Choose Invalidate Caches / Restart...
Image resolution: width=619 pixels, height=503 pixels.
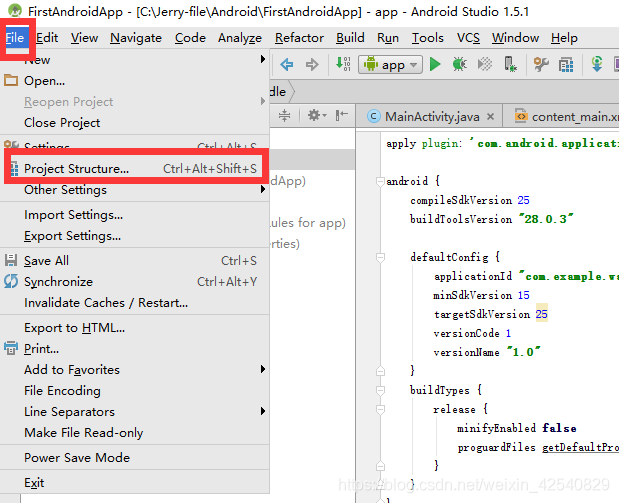(135, 302)
